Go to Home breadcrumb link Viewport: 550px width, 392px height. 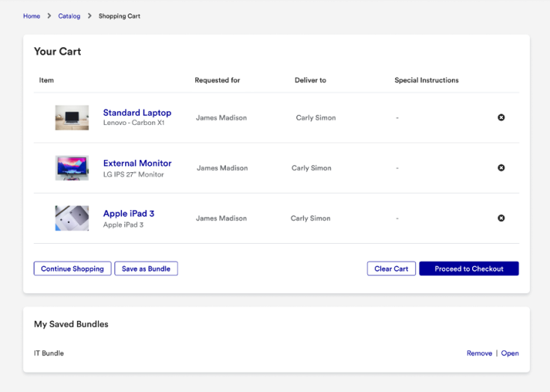[31, 16]
